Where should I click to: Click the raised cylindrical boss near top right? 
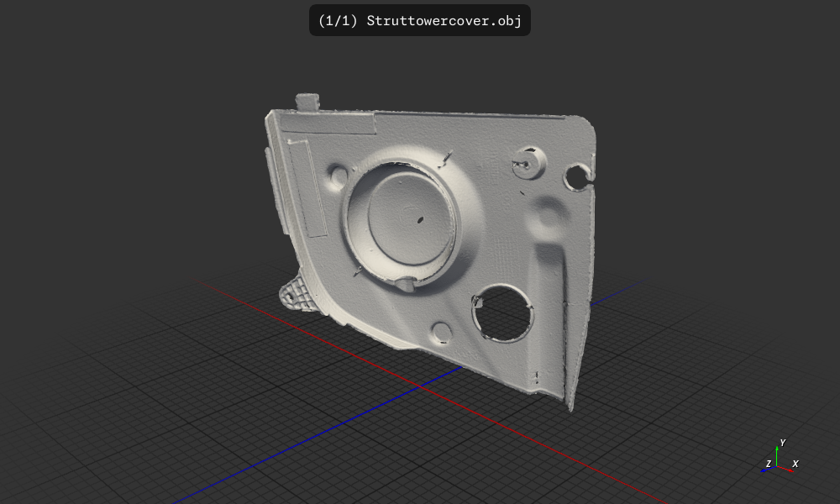[530, 160]
